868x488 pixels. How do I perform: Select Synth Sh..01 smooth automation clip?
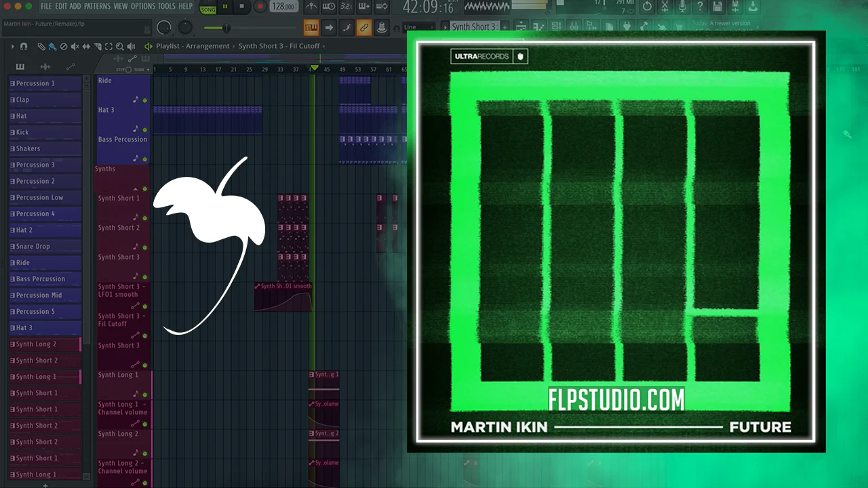(283, 296)
